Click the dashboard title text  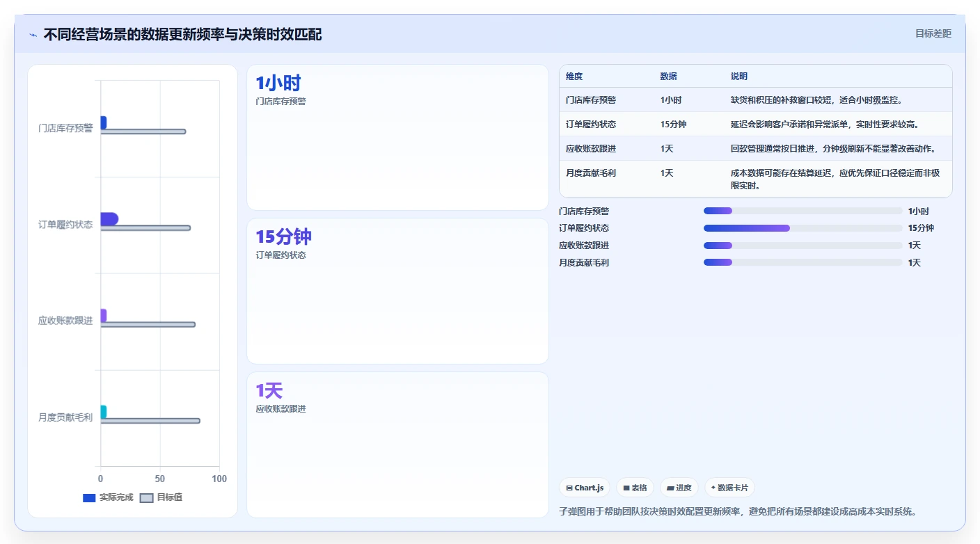[x=182, y=35]
